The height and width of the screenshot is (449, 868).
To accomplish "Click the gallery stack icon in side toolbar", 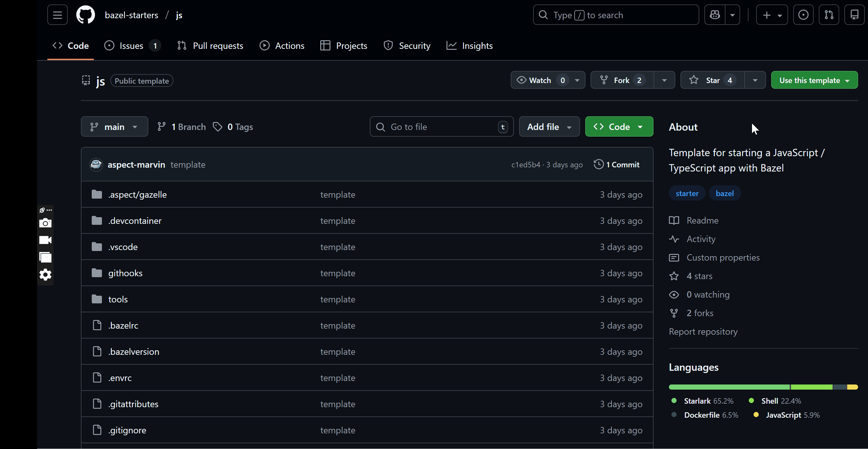I will pos(45,257).
